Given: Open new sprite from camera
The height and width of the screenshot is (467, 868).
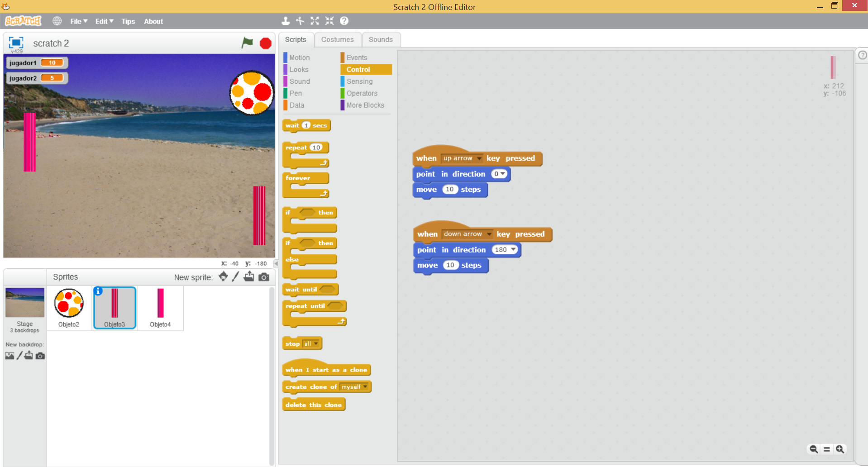Looking at the screenshot, I should [264, 277].
